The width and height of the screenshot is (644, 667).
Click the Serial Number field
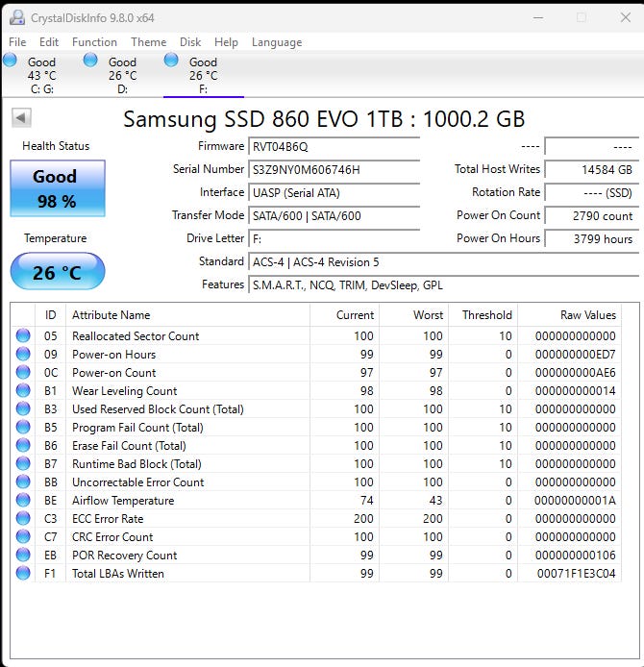coord(334,169)
